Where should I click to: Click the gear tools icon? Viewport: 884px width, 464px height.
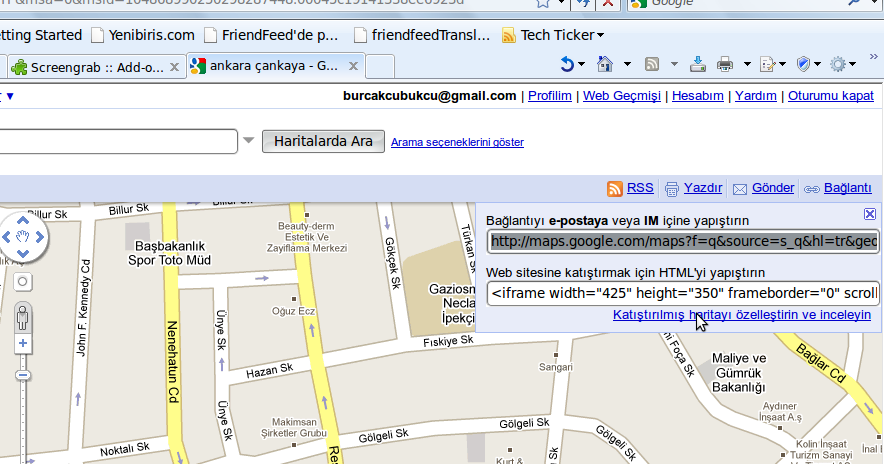tap(838, 64)
